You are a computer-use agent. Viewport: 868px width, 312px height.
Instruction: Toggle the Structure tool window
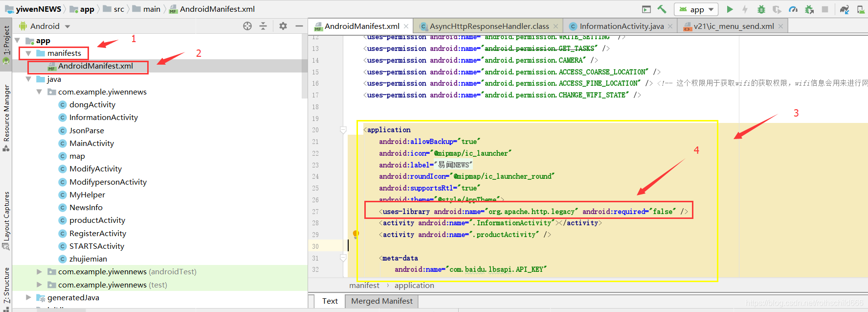(x=6, y=287)
